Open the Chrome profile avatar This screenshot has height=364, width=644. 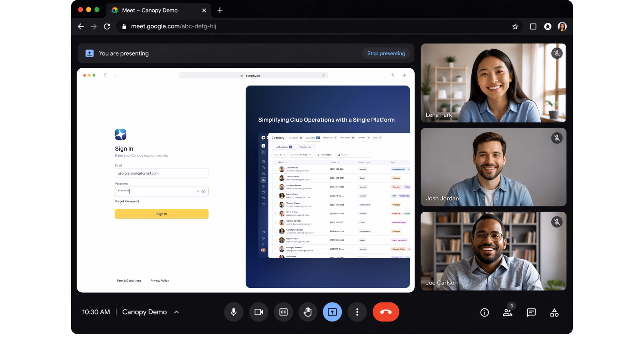(x=562, y=26)
